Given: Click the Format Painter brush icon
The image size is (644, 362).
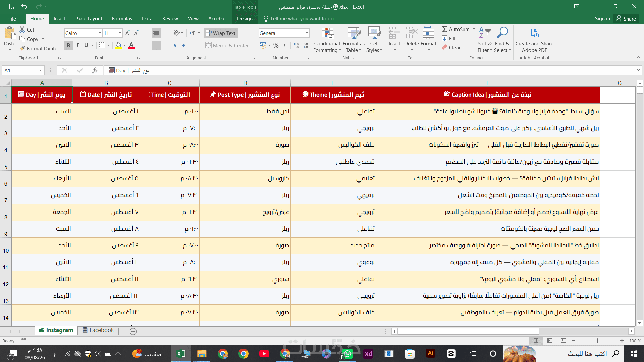Looking at the screenshot, I should tap(22, 49).
